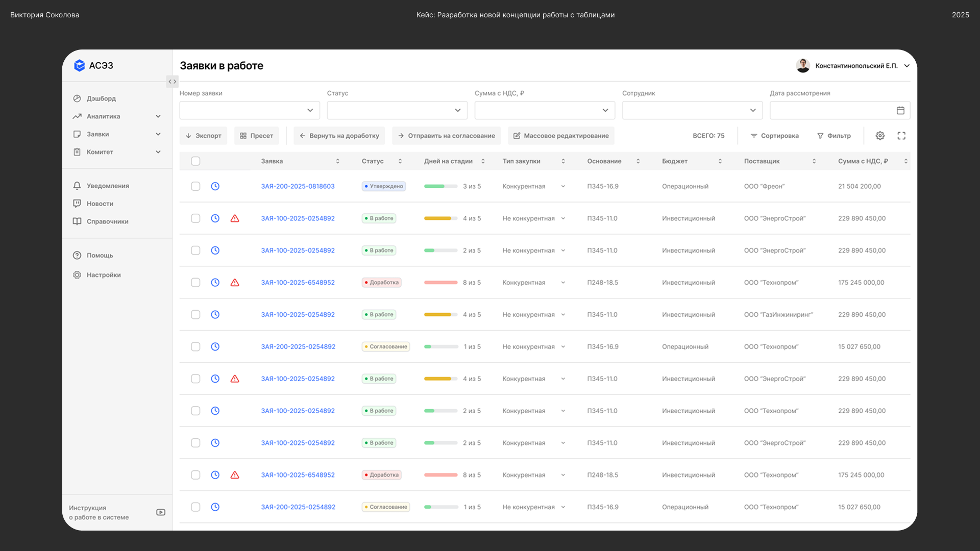Click the АСЭЗ logo icon
The height and width of the screenshot is (551, 980).
[79, 65]
